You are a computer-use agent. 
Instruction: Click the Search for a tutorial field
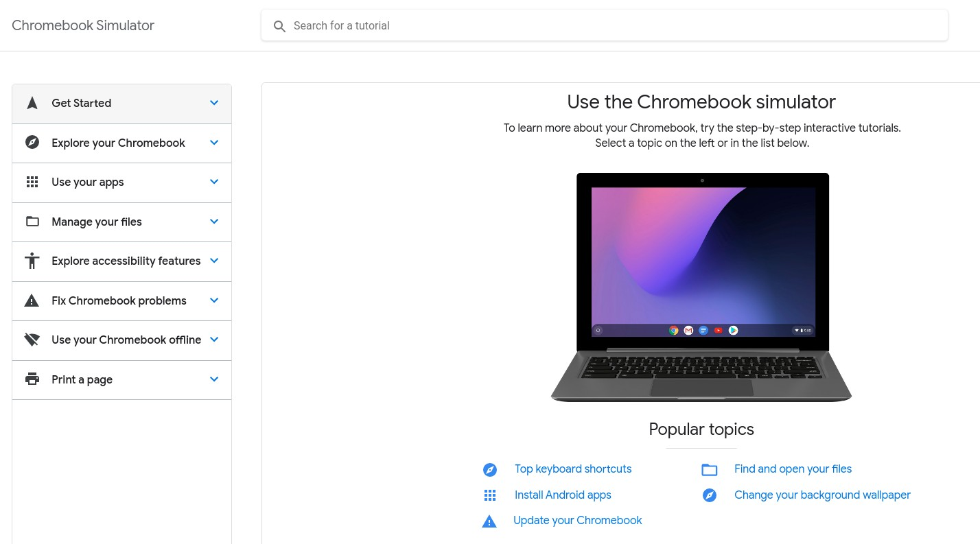pos(605,25)
